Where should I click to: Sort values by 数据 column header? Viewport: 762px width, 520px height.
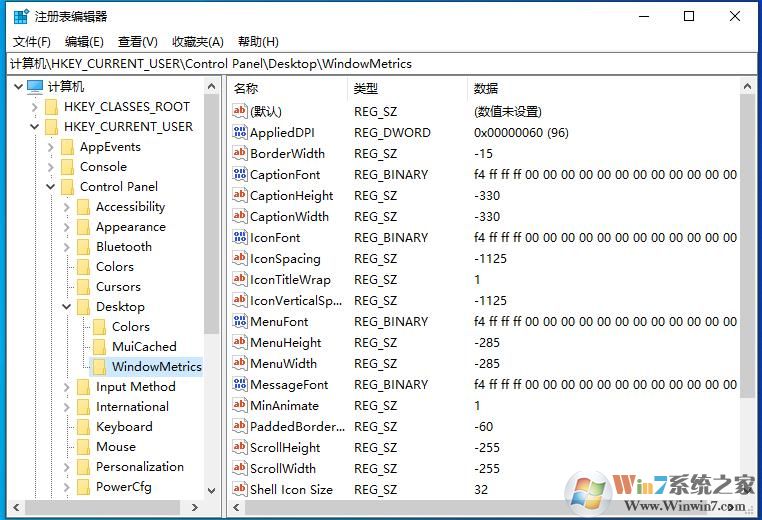click(x=604, y=88)
